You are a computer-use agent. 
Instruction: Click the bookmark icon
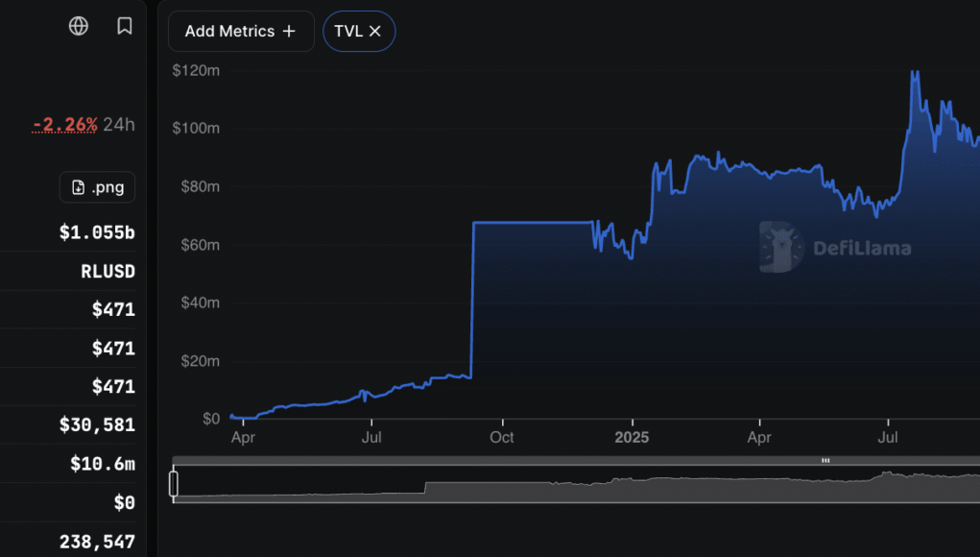[x=125, y=26]
